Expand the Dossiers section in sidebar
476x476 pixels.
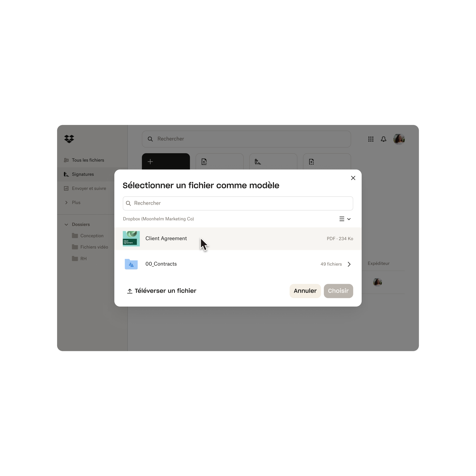click(66, 224)
